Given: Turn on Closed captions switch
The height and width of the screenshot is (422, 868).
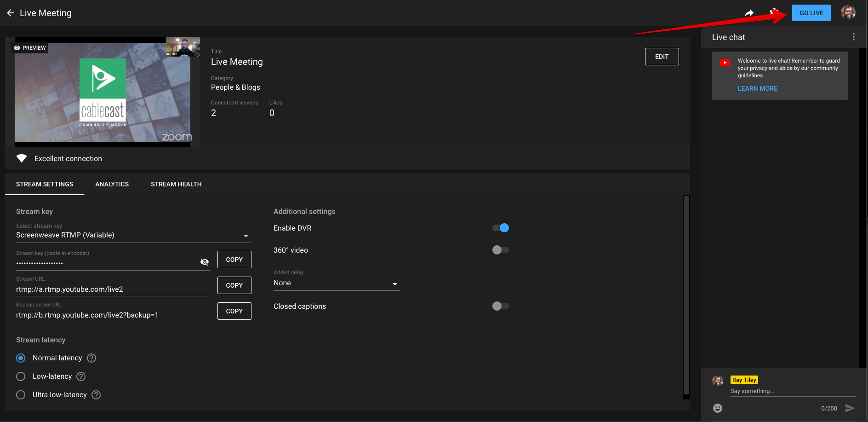Looking at the screenshot, I should point(501,306).
